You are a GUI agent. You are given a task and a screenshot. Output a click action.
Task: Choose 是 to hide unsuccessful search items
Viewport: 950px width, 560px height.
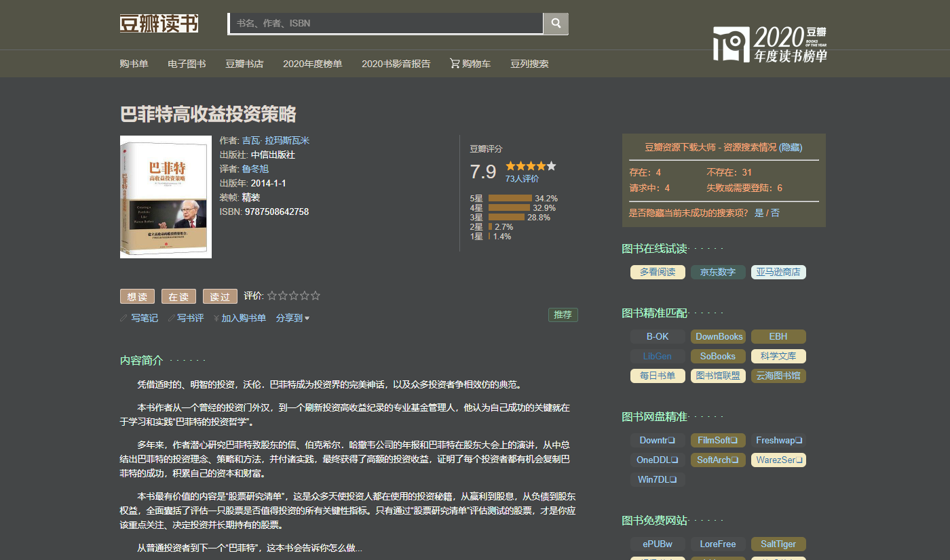coord(759,213)
